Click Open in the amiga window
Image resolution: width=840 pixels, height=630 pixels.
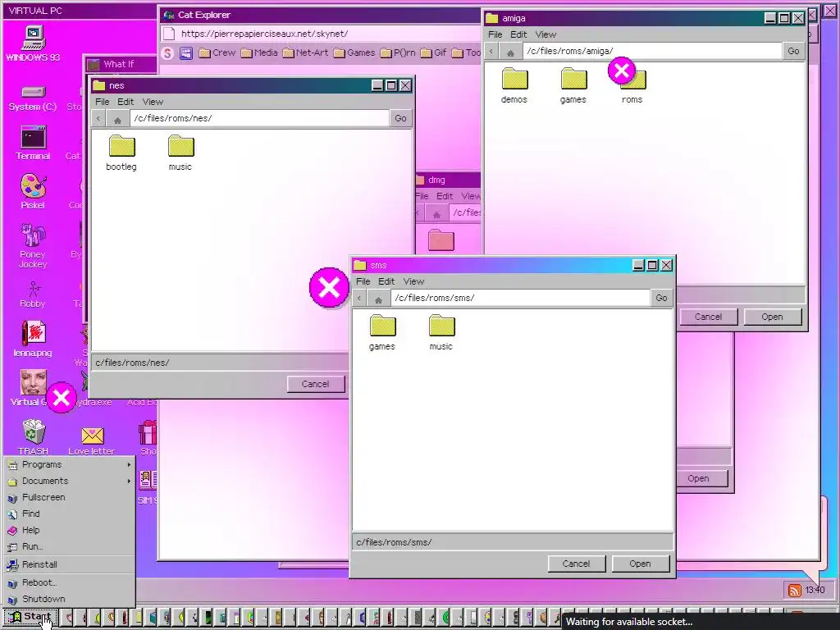coord(773,317)
